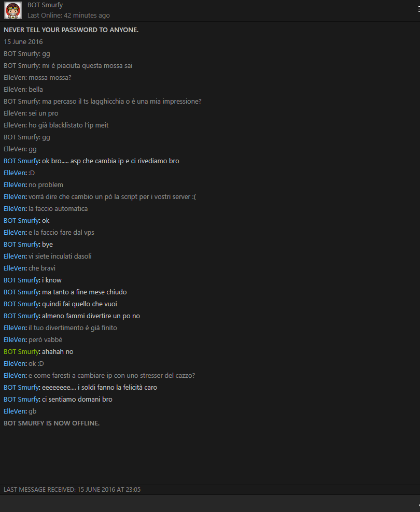Click into the message text box

pos(208,503)
